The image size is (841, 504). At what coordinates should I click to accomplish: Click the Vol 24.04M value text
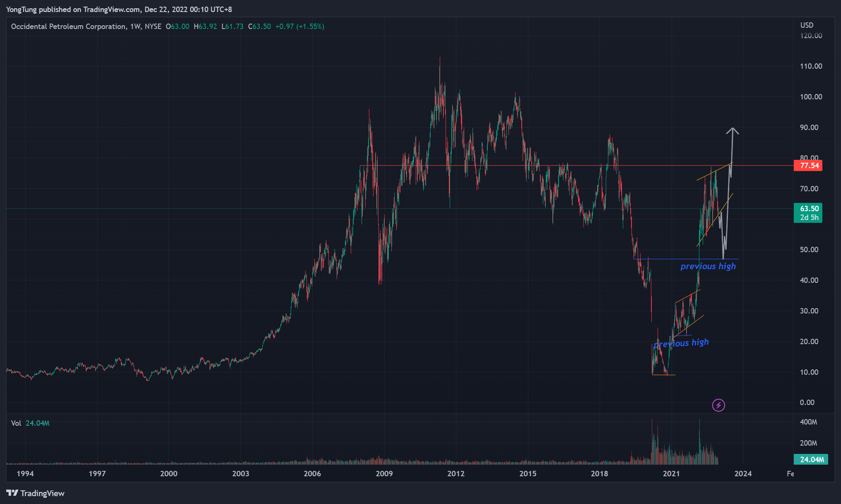point(38,423)
